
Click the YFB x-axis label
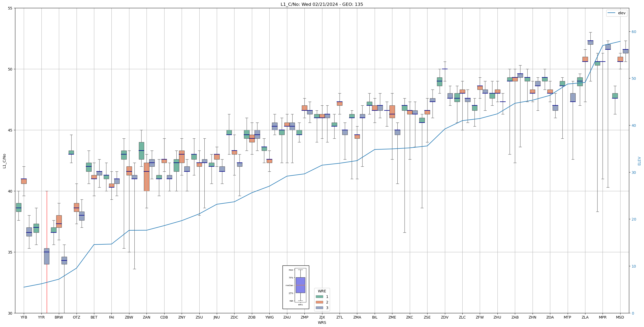pos(24,317)
